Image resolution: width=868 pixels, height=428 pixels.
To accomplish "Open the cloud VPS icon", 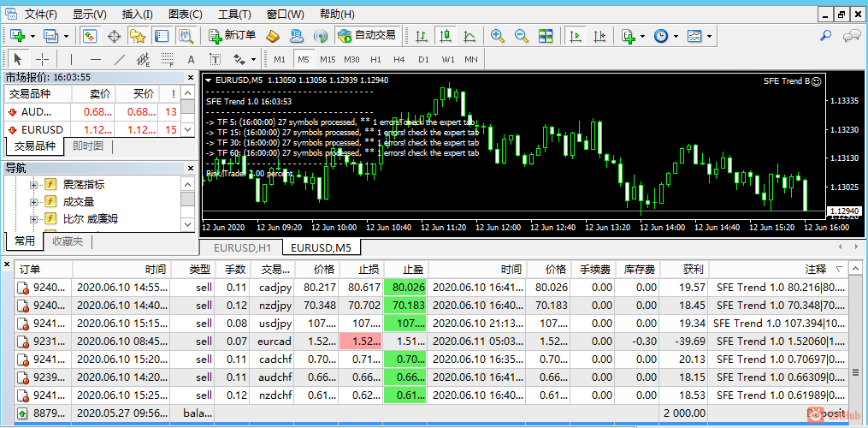I will click(x=297, y=36).
